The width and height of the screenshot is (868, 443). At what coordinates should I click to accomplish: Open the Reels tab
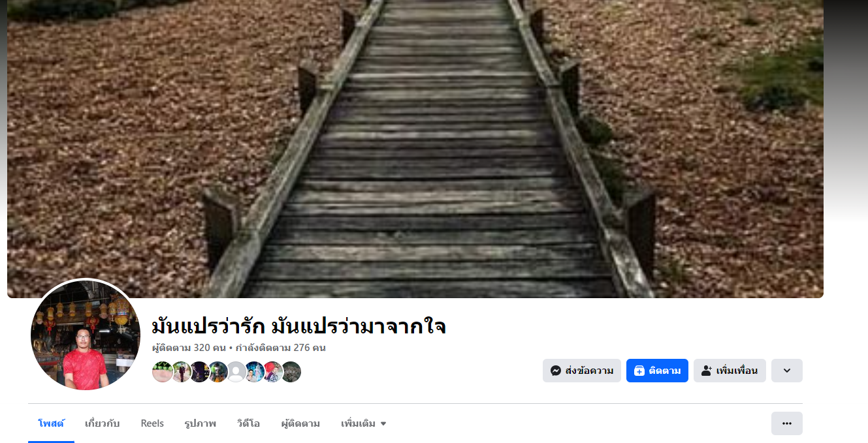coord(152,423)
